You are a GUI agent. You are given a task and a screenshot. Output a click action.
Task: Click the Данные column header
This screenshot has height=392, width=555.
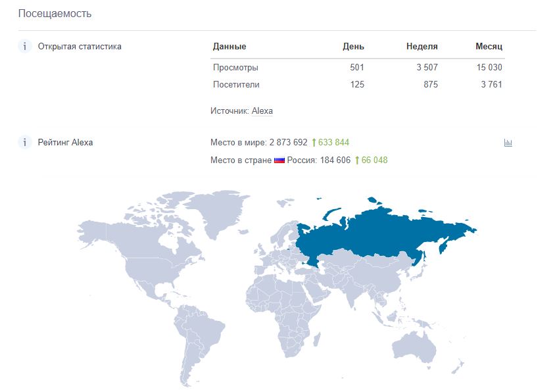point(229,47)
